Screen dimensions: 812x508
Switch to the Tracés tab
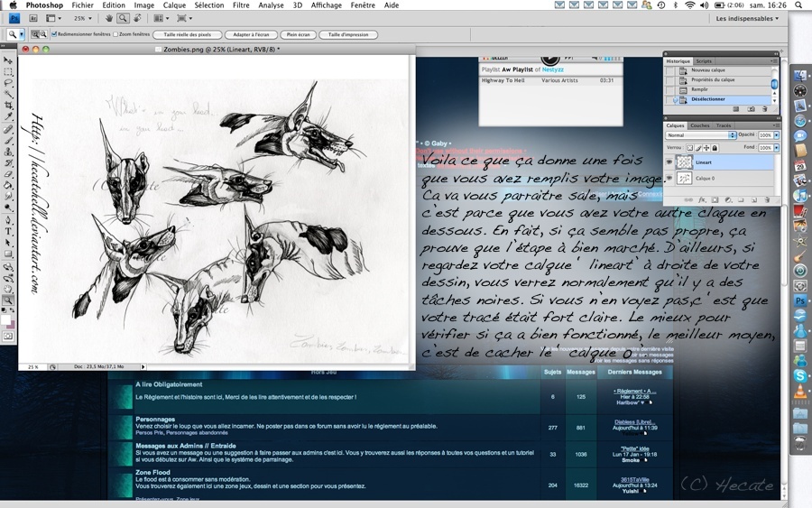point(724,125)
